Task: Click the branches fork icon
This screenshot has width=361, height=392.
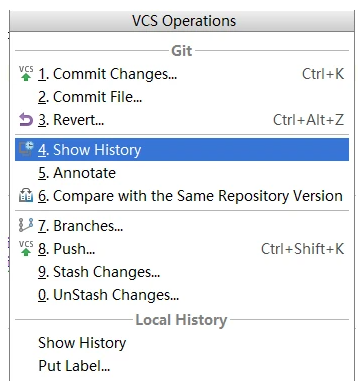Action: [26, 225]
